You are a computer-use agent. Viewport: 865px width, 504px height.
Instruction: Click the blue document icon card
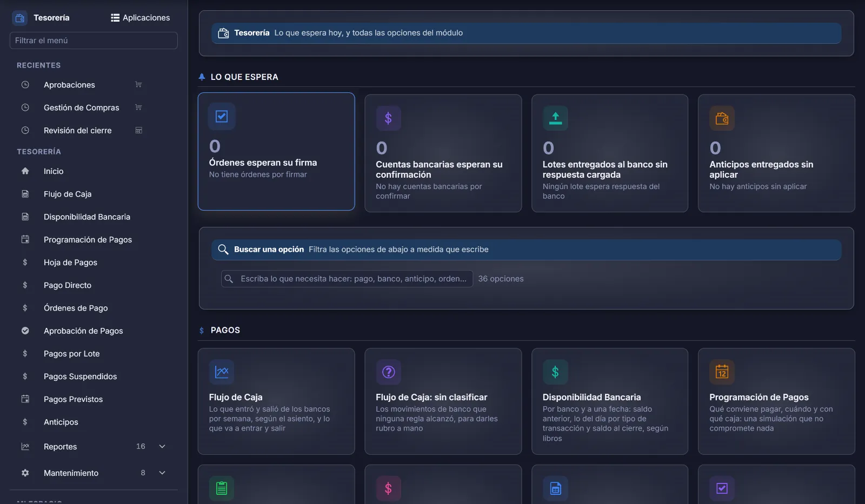coord(555,488)
